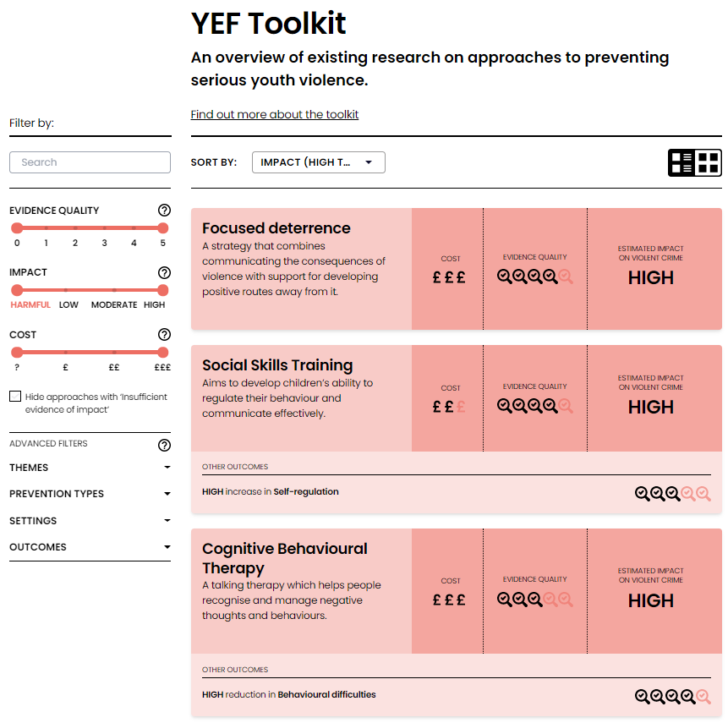Click Focused deterrence evidence quality magnifier icons
The image size is (728, 723).
coord(534,276)
